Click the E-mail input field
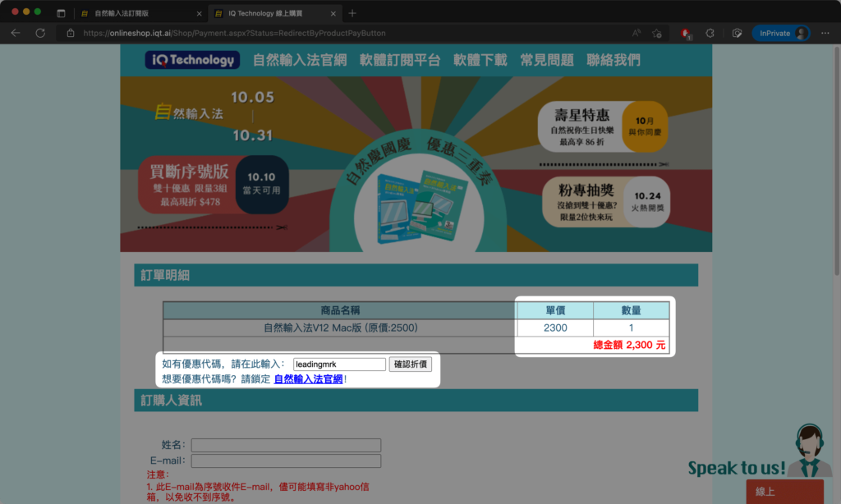Viewport: 841px width, 504px height. [286, 461]
